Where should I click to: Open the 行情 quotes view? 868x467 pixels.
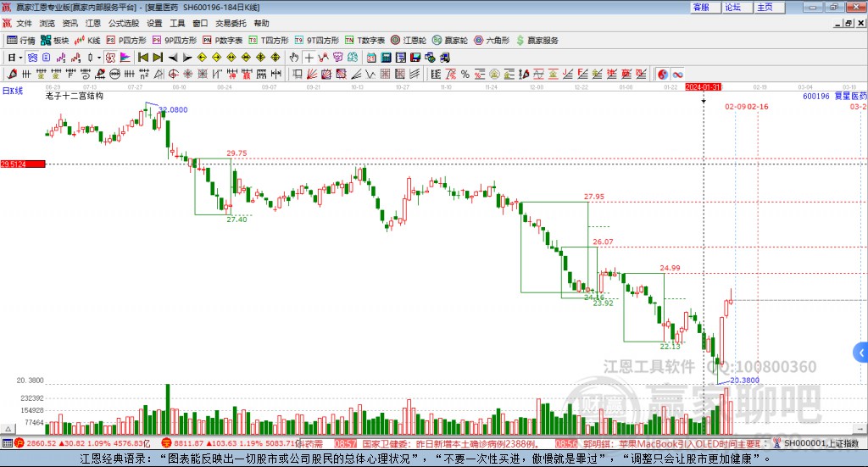coord(21,41)
